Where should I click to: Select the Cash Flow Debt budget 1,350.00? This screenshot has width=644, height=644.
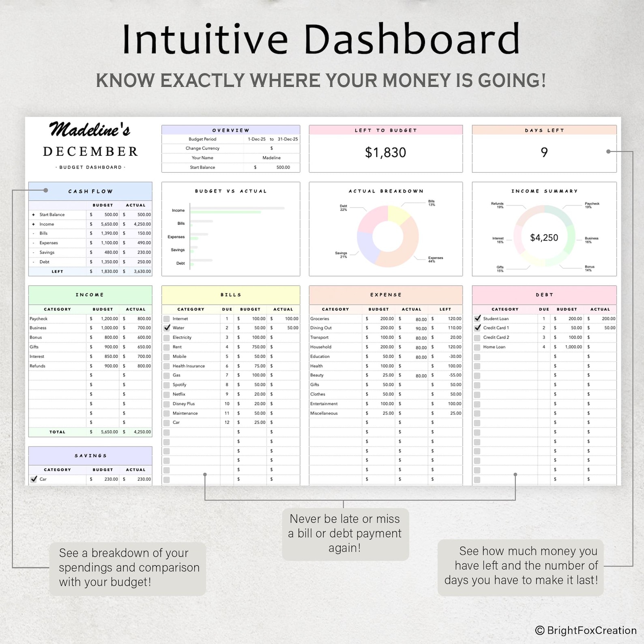click(103, 262)
